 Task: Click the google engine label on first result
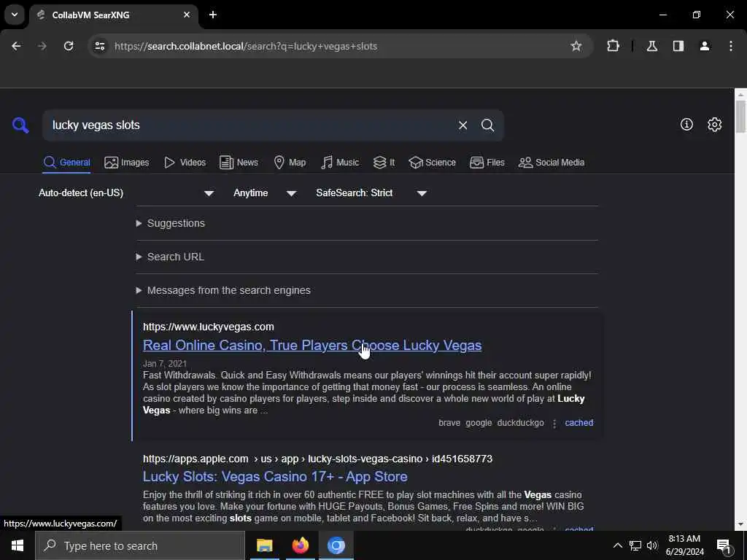pos(479,423)
